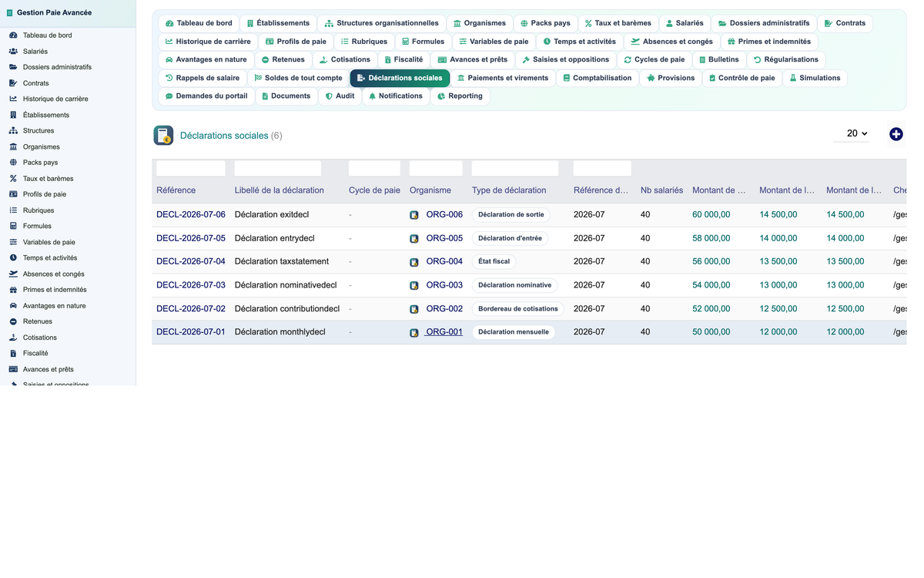Follow the ORG-001 organism link

[x=444, y=332]
